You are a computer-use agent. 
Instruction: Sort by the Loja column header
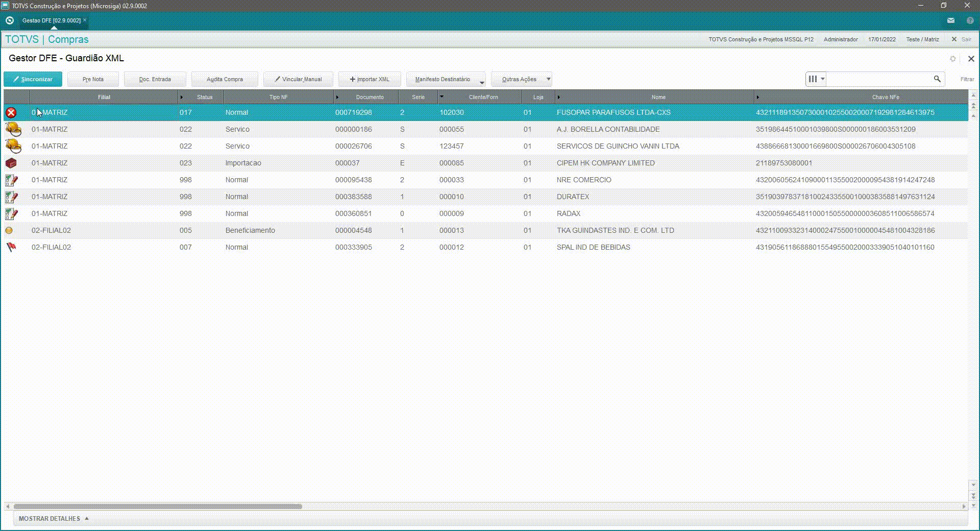pyautogui.click(x=538, y=97)
